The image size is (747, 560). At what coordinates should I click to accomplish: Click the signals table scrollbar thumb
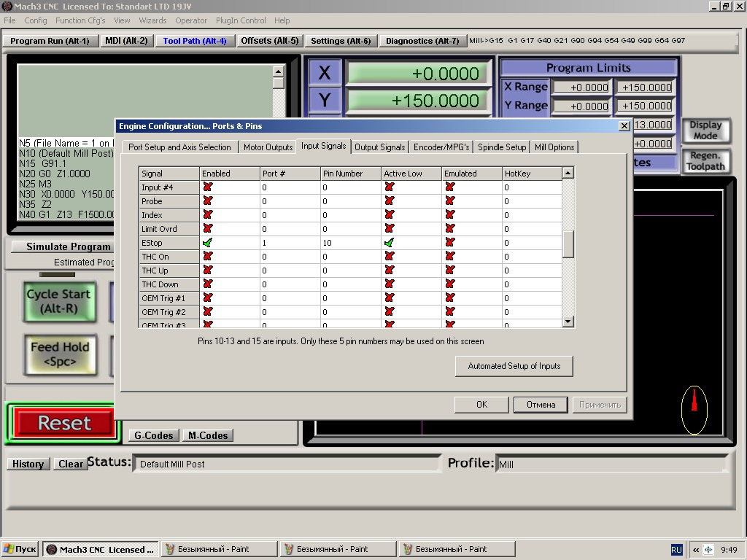(568, 244)
